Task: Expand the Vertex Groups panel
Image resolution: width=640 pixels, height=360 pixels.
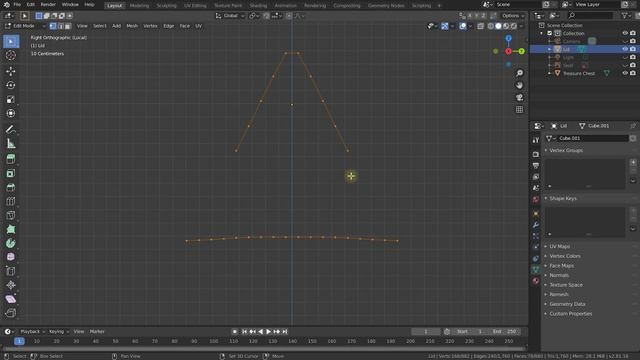Action: 566,150
